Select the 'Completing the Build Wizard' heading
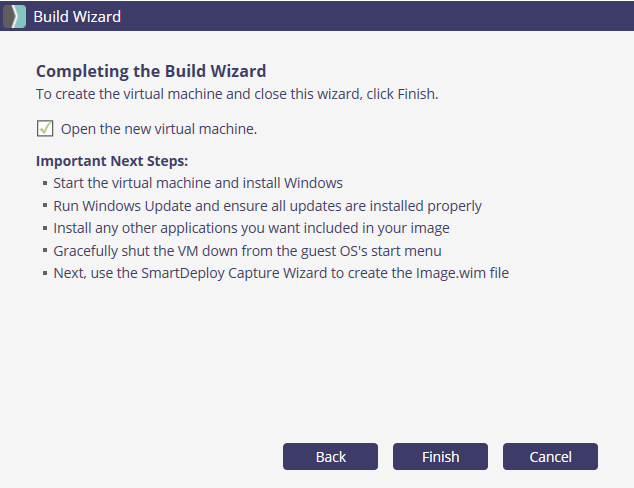 (x=151, y=72)
